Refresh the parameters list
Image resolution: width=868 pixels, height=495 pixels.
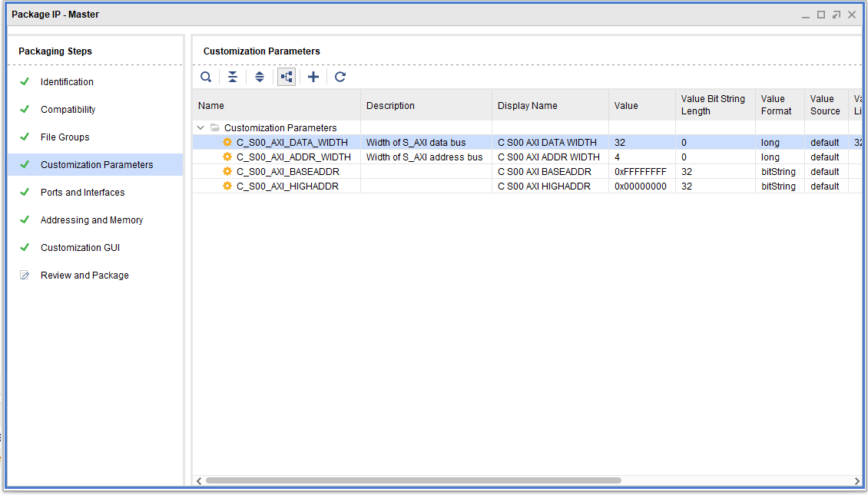pos(340,77)
